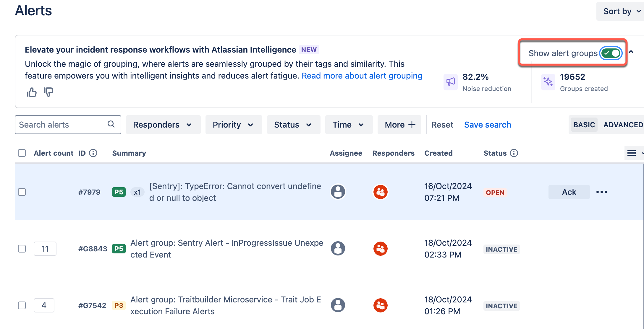Image resolution: width=644 pixels, height=329 pixels.
Task: Click the search alerts magnifier icon
Action: point(111,125)
